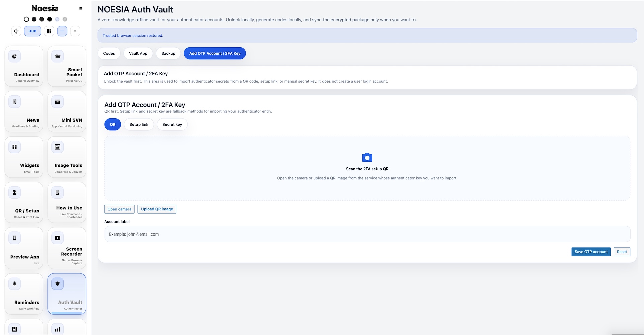Click the Noesia logo text

45,8
